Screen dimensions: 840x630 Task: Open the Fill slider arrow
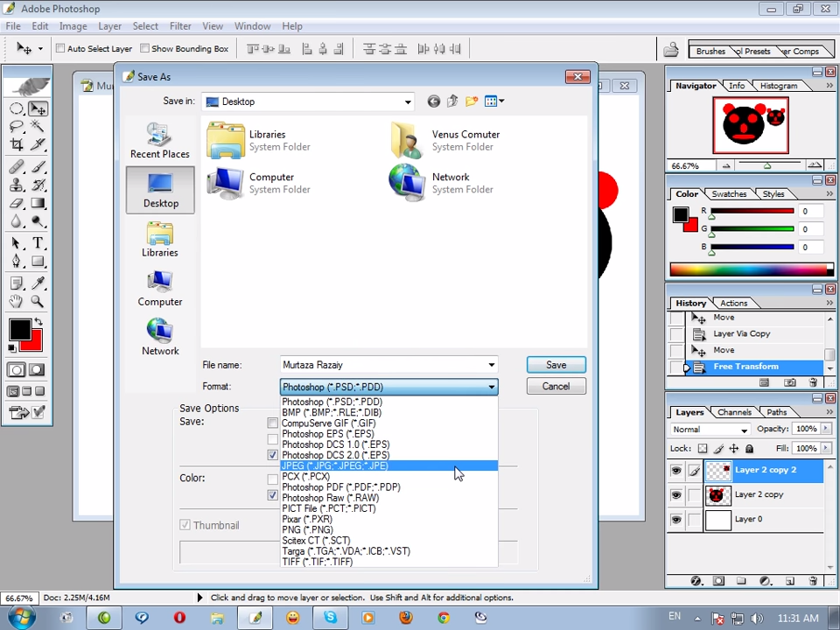coord(826,448)
